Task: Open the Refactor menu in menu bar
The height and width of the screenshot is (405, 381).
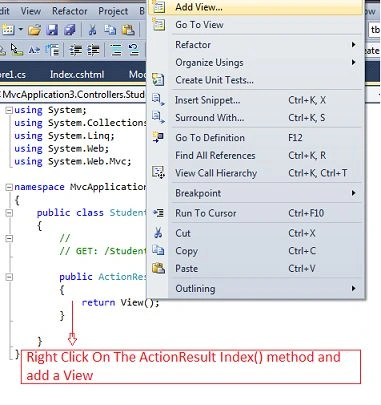Action: [x=70, y=11]
